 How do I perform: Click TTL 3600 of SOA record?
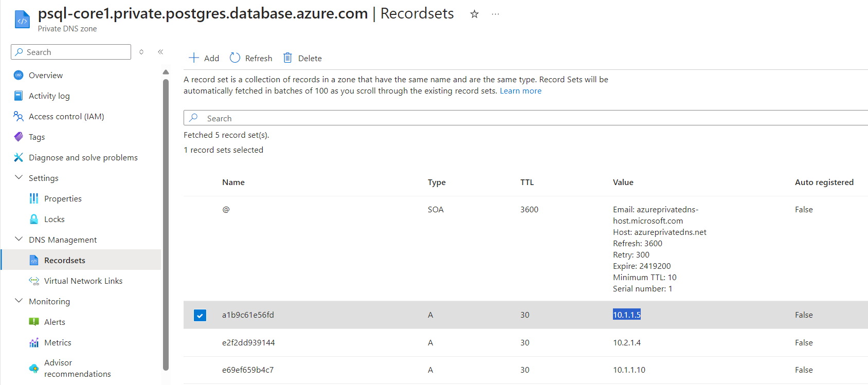tap(529, 209)
